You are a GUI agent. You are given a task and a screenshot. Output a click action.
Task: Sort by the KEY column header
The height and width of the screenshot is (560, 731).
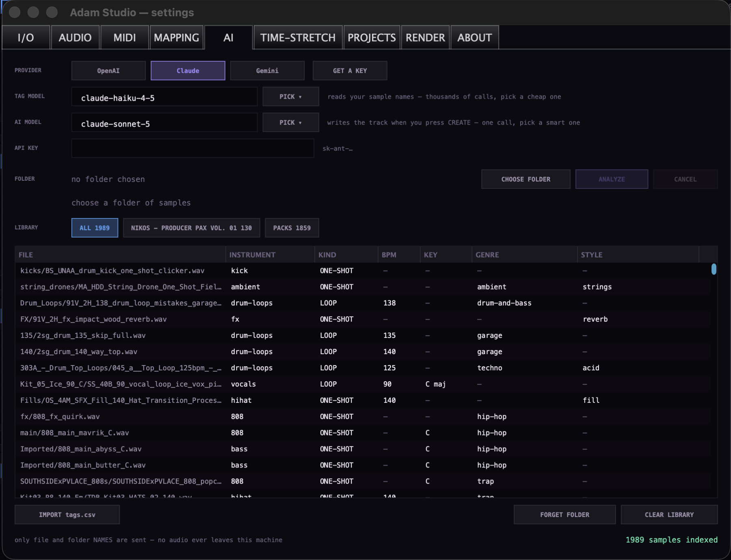446,255
